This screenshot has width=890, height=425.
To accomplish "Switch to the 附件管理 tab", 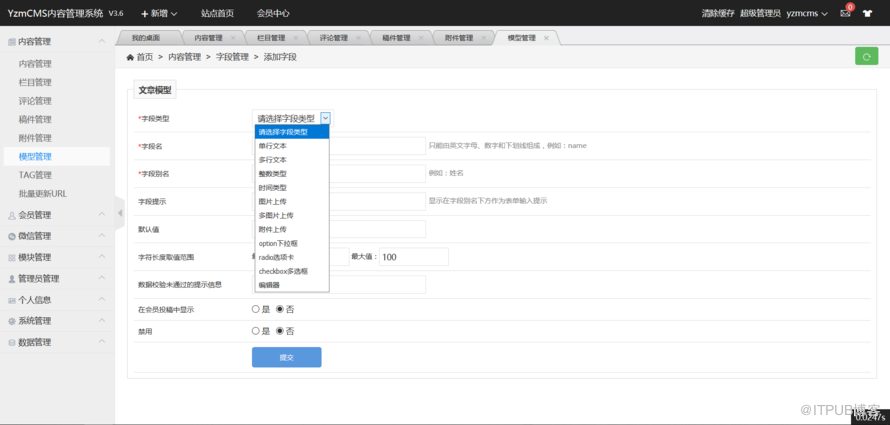I will click(459, 38).
